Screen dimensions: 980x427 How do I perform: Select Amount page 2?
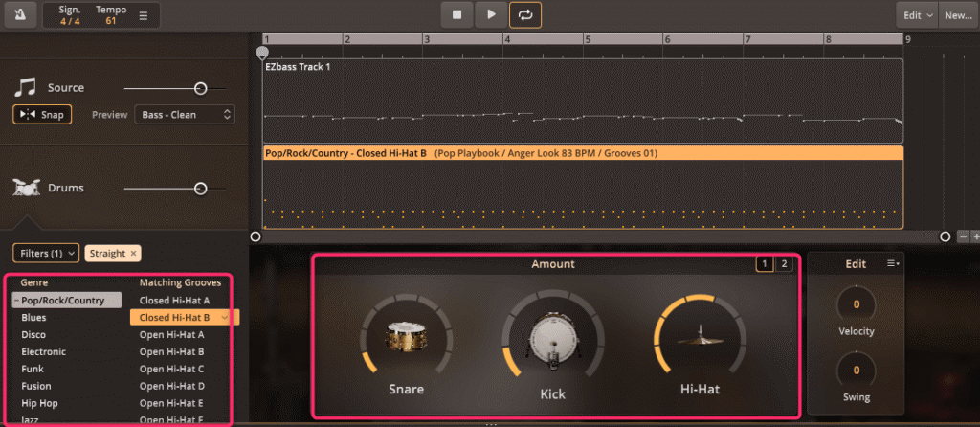(x=783, y=264)
